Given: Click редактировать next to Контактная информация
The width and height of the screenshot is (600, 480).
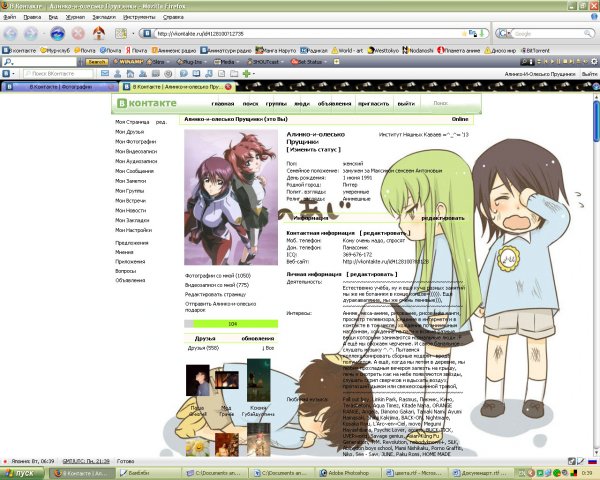Looking at the screenshot, I should (x=385, y=233).
